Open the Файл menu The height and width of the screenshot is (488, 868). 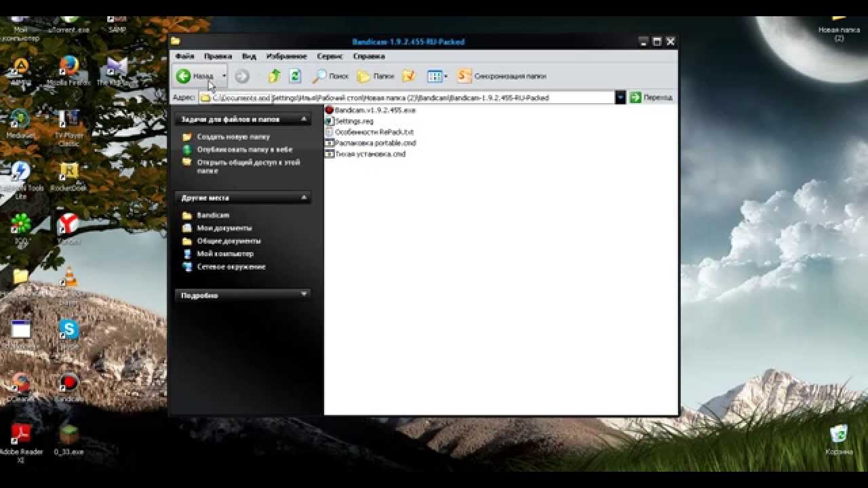184,56
